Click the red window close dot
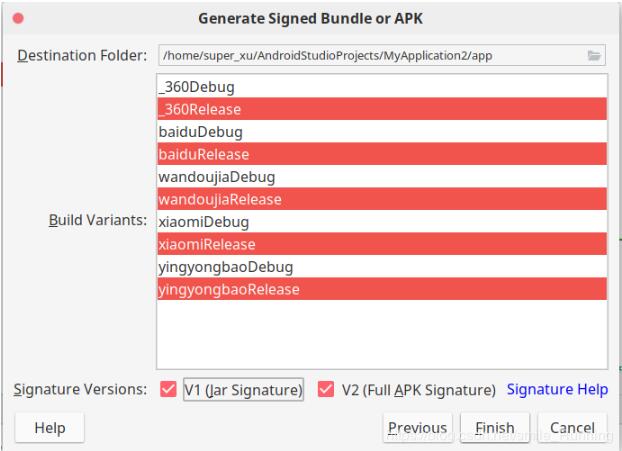The height and width of the screenshot is (451, 622). coord(19,19)
